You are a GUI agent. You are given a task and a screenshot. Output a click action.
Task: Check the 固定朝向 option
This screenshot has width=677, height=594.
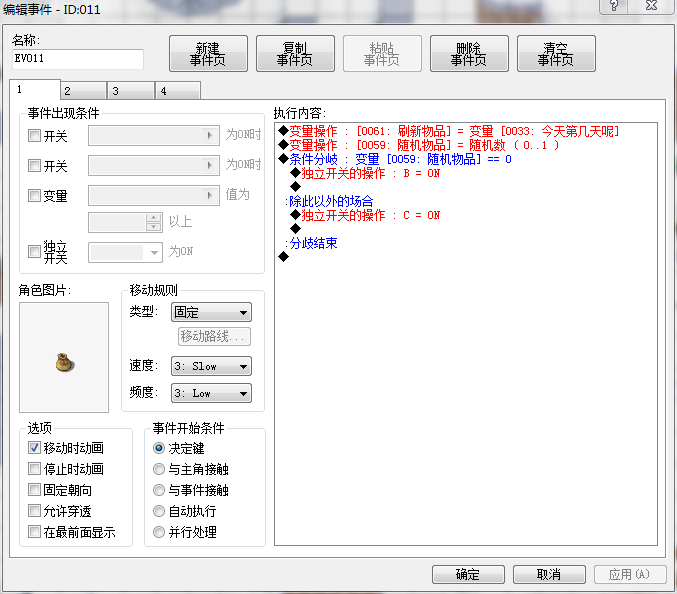(x=34, y=490)
